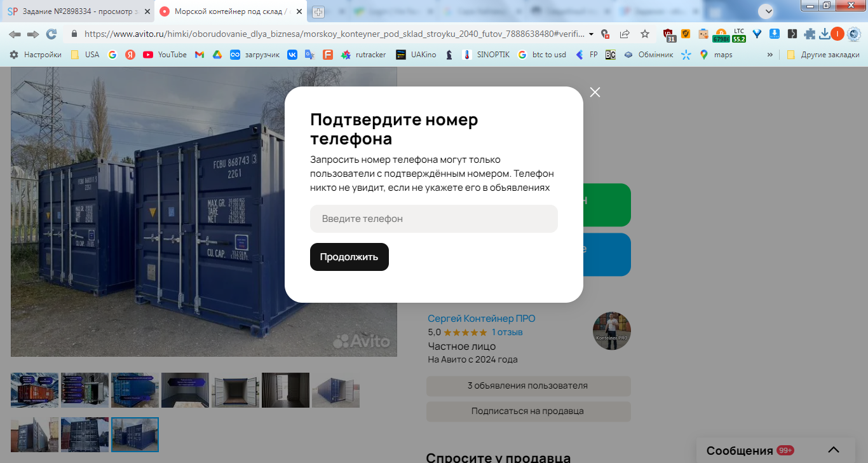The height and width of the screenshot is (463, 868).
Task: Open the extensions puzzle piece menu
Action: (x=810, y=34)
